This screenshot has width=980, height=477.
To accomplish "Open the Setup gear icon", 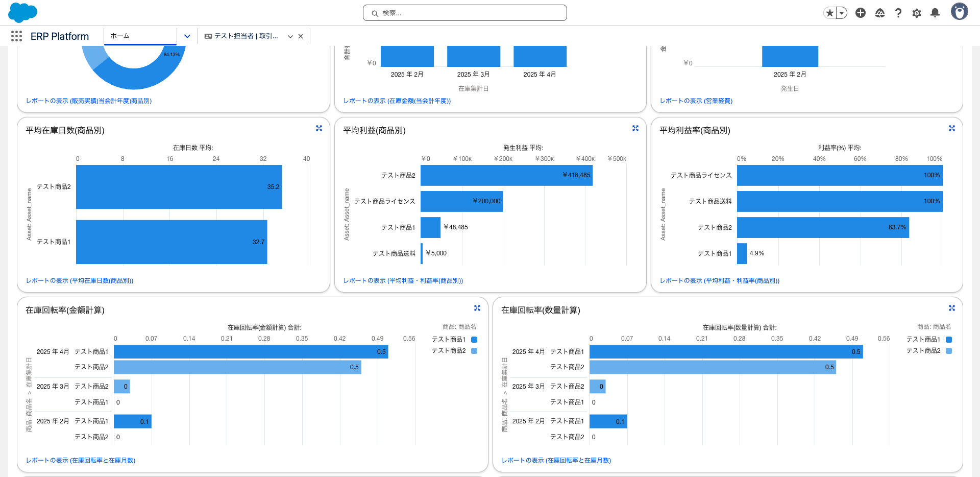I will point(917,13).
